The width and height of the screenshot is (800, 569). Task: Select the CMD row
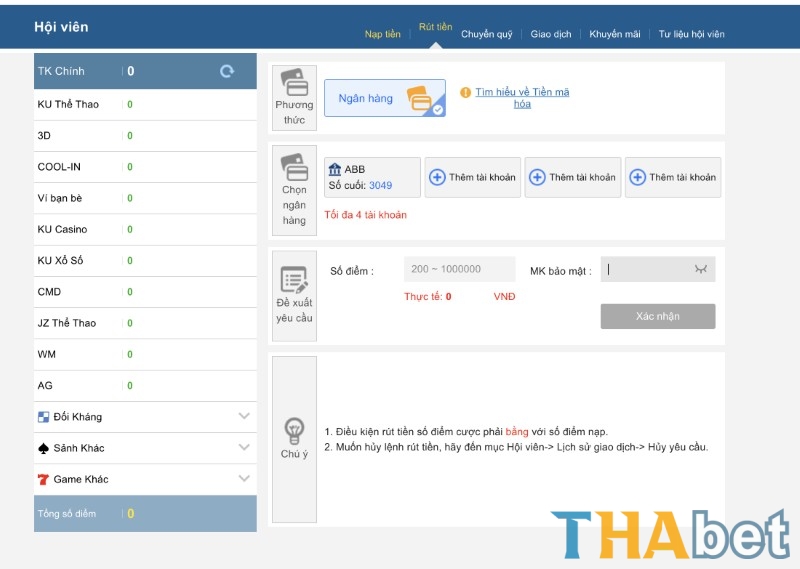(x=145, y=292)
